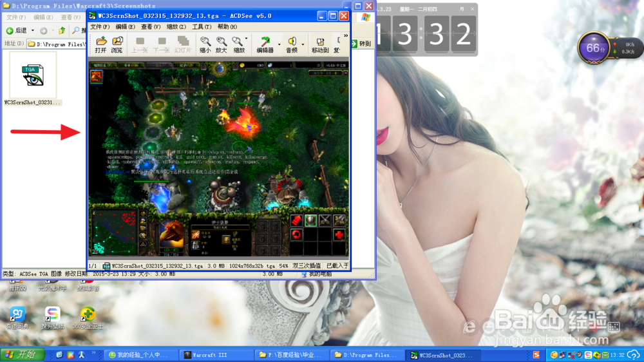Click the Up folder icon in the Explorer window
Viewport: 644px width, 362px height.
(62, 30)
